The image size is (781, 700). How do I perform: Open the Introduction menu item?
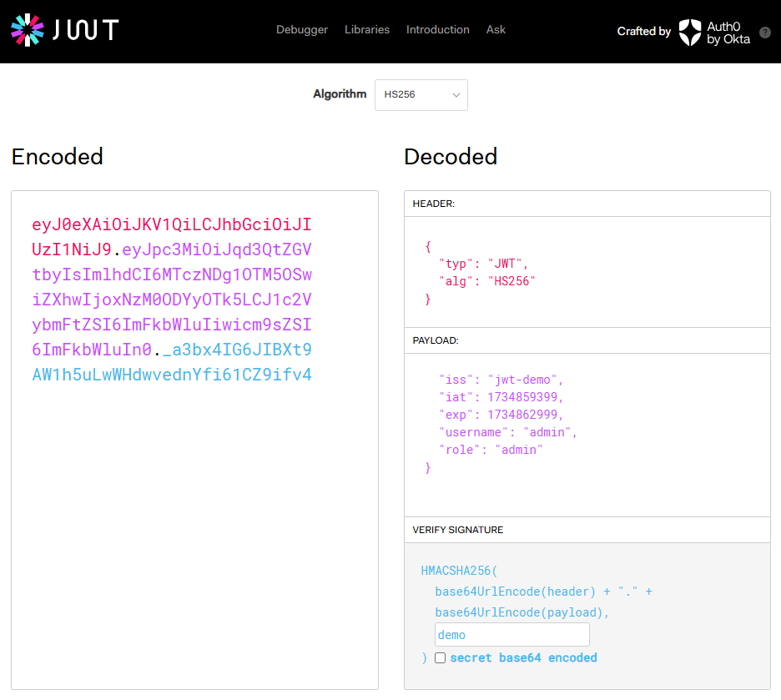[x=438, y=30]
